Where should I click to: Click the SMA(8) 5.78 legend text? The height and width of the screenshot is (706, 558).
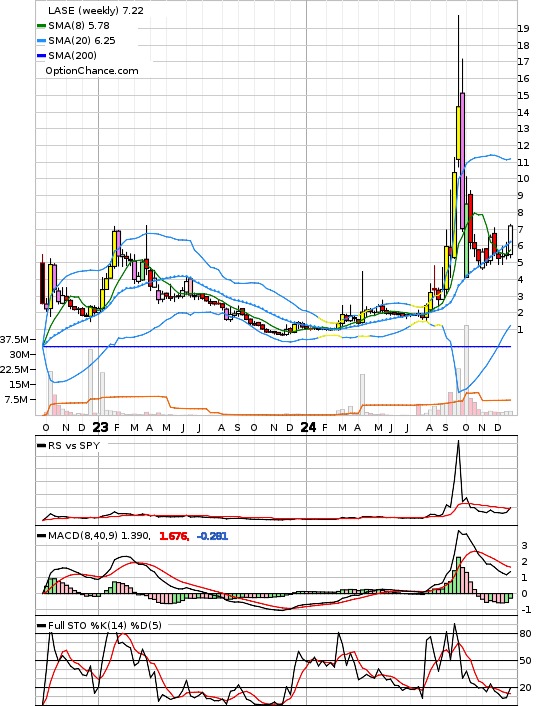coord(79,26)
